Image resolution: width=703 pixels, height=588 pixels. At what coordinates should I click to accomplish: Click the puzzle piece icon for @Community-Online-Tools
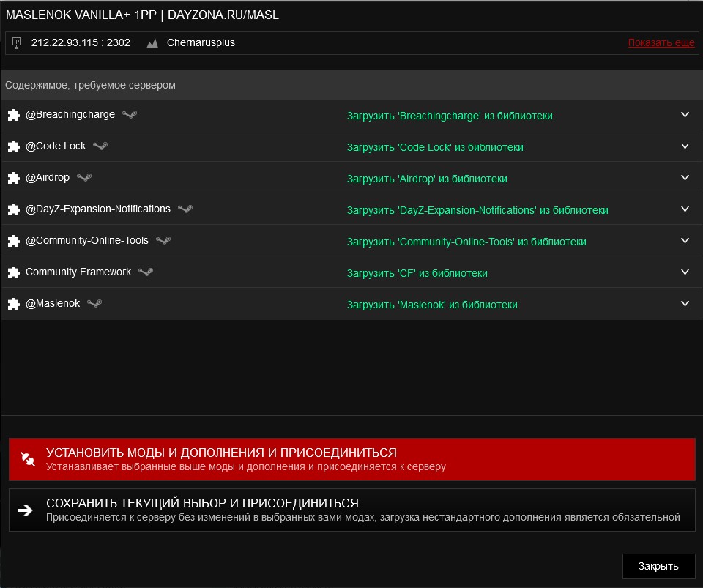[14, 241]
